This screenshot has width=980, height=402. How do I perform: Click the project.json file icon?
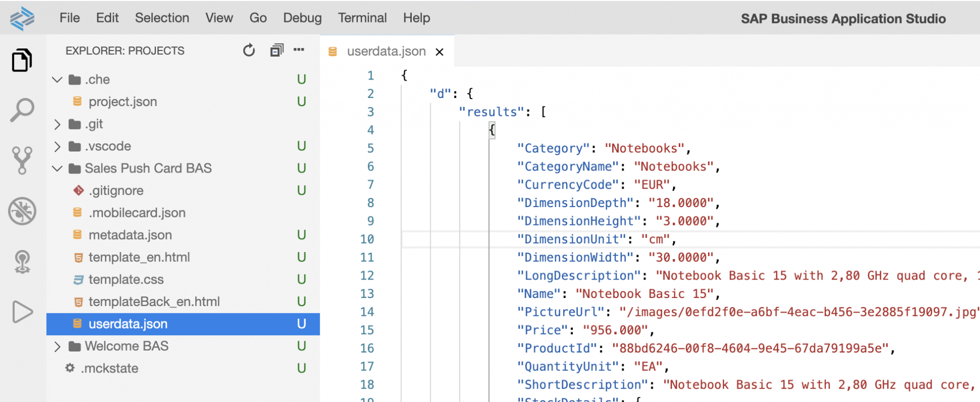coord(77,101)
